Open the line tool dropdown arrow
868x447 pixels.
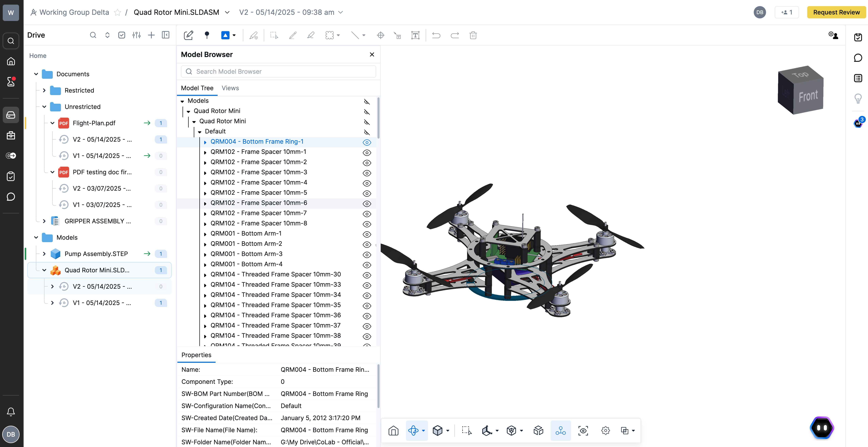(x=364, y=35)
